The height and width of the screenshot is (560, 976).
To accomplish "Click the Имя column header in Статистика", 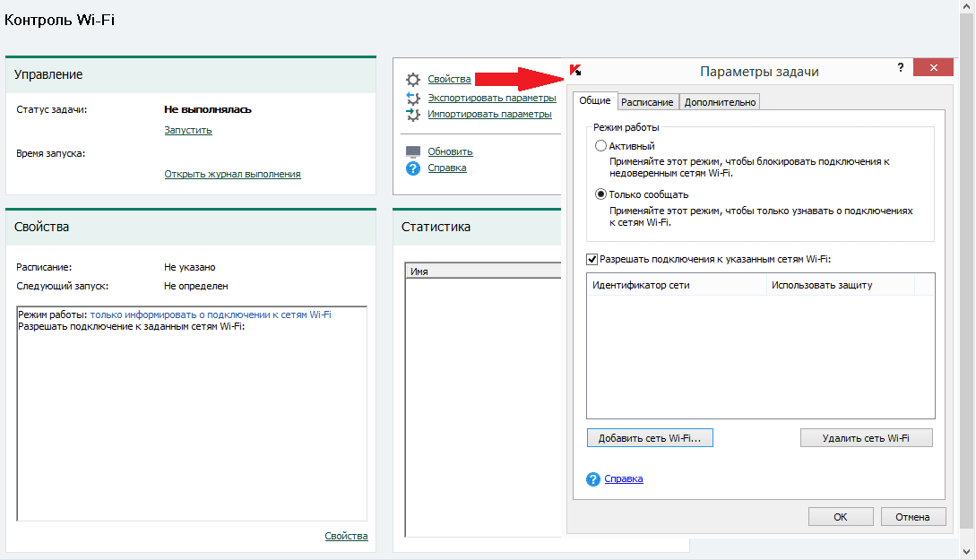I will point(483,271).
